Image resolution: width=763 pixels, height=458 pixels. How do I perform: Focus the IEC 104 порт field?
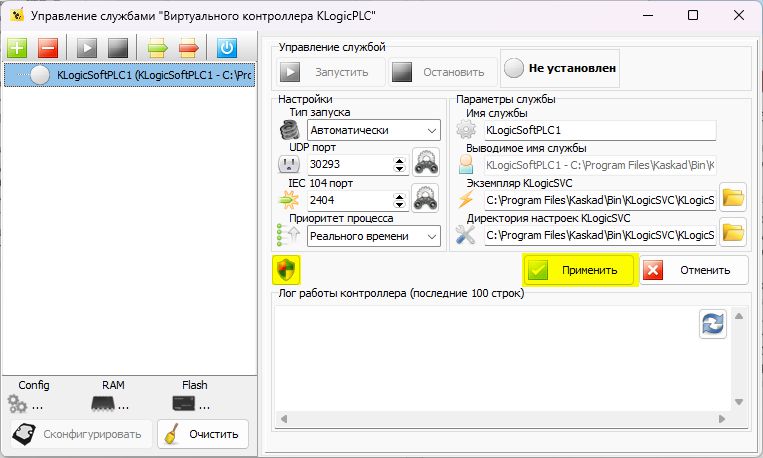coord(350,200)
